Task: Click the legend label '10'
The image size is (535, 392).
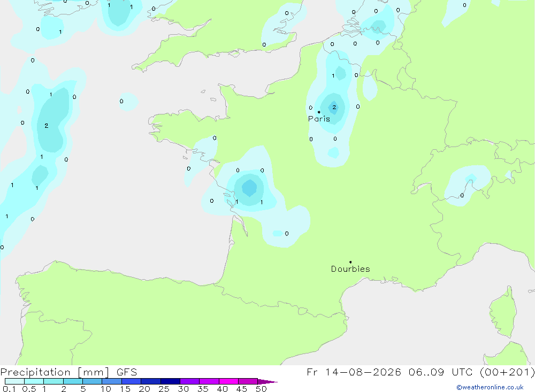Action: click(106, 389)
